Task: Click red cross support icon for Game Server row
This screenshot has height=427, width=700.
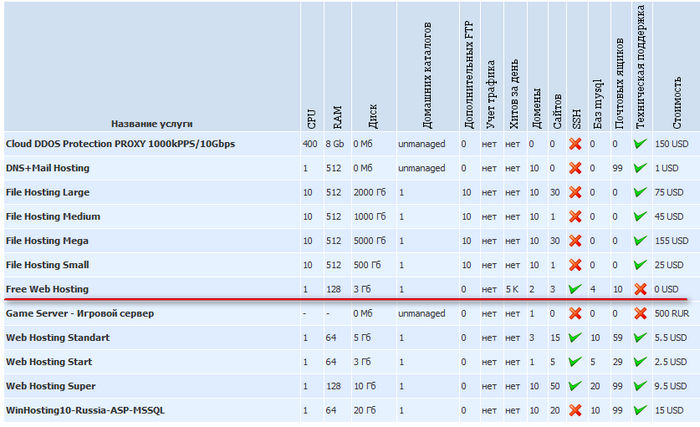Action: [641, 314]
